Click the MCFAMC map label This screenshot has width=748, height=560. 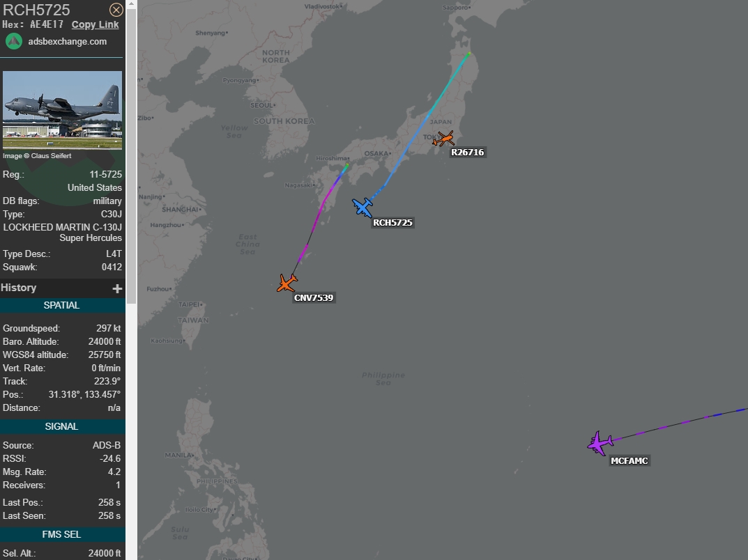pos(629,461)
